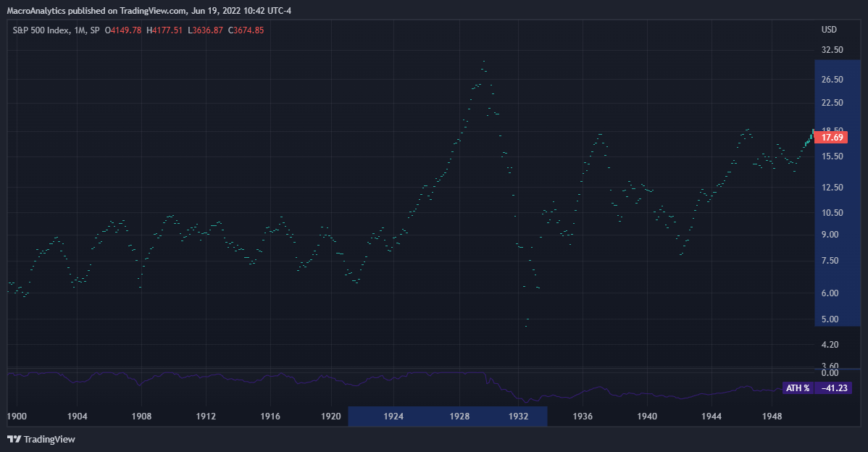Click the 1944 year on time axis
Screen dimensions: 868x452
(x=711, y=416)
